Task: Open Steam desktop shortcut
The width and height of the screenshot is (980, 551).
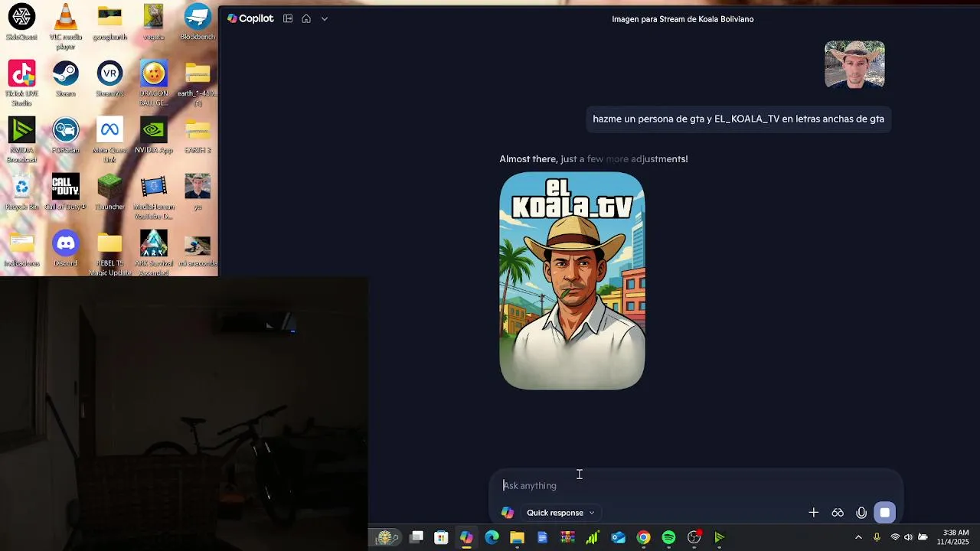Action: [x=66, y=80]
